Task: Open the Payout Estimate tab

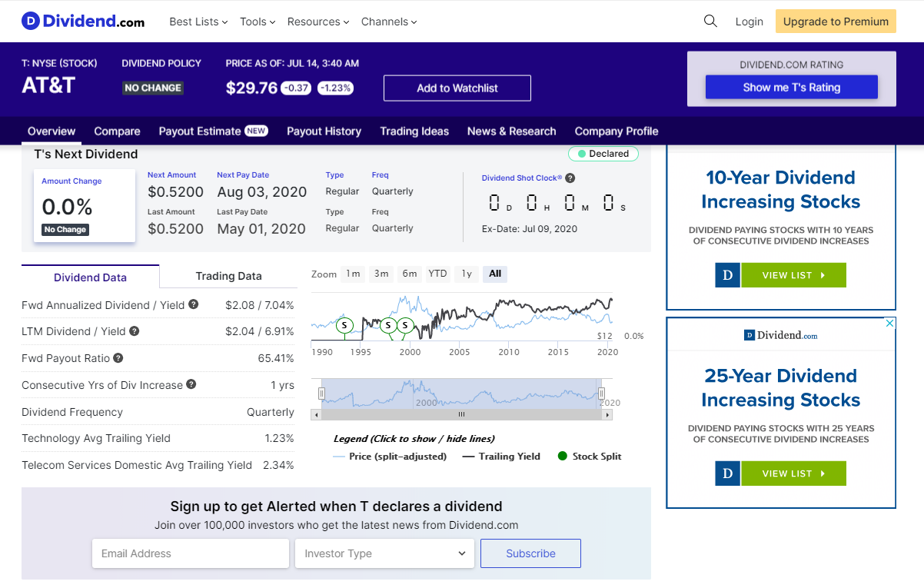Action: pyautogui.click(x=213, y=131)
